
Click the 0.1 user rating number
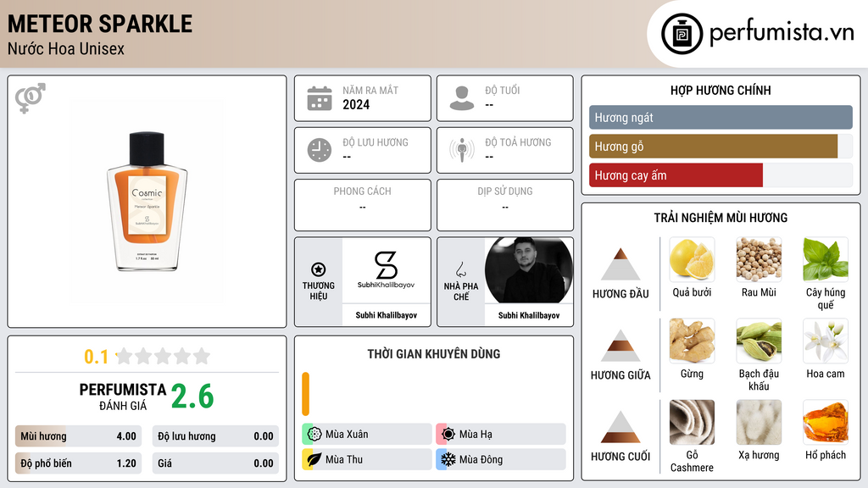[96, 357]
